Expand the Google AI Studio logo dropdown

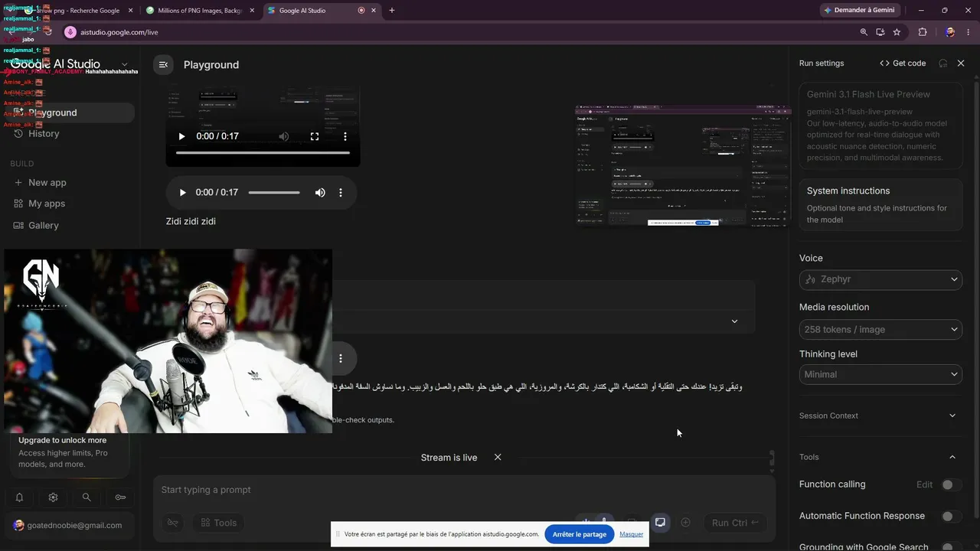124,65
